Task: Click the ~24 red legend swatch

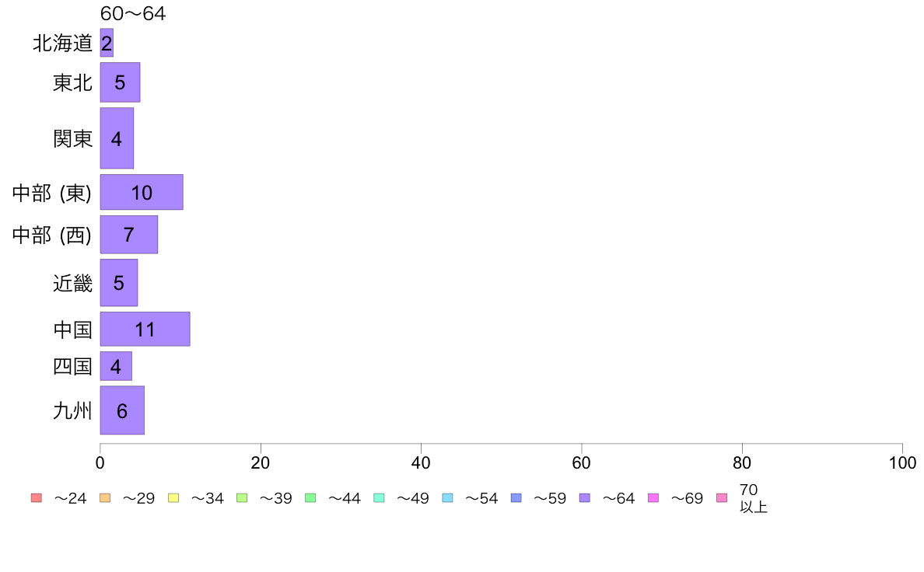Action: click(37, 497)
